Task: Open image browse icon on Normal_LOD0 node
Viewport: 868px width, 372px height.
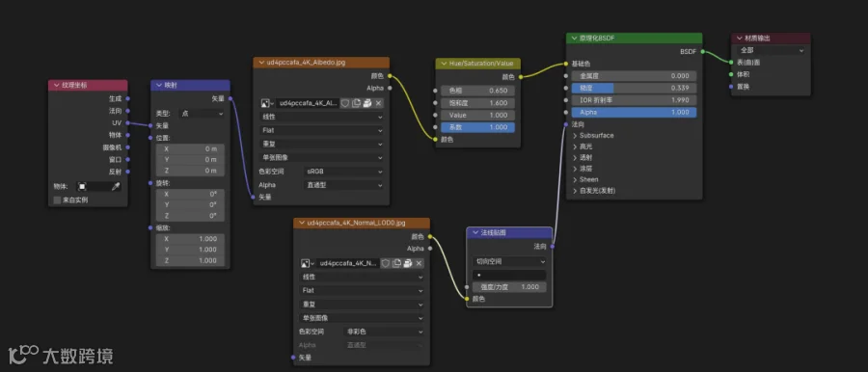Action: point(308,263)
